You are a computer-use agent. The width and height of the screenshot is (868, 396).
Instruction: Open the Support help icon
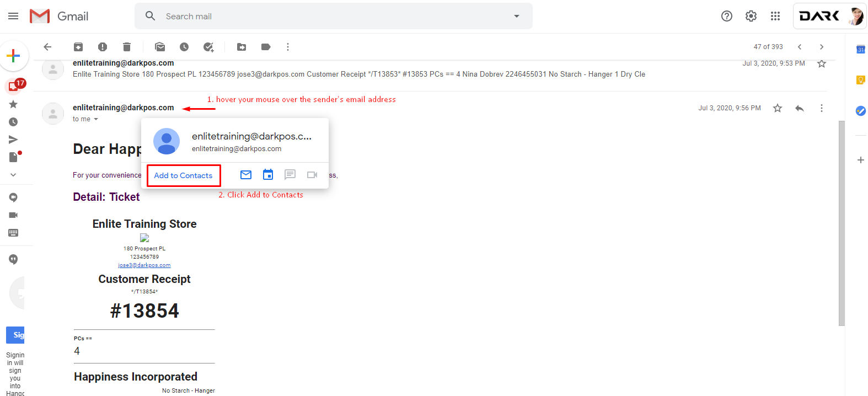[727, 16]
